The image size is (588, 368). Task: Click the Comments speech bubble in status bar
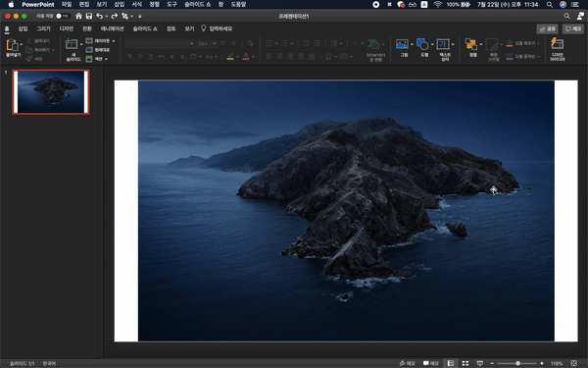pyautogui.click(x=431, y=363)
